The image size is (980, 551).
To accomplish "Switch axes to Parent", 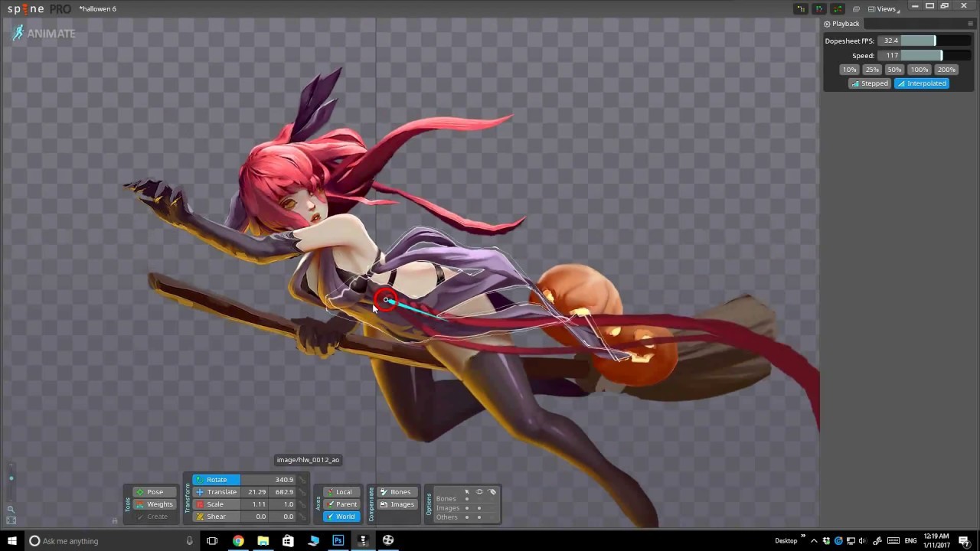I will 341,504.
